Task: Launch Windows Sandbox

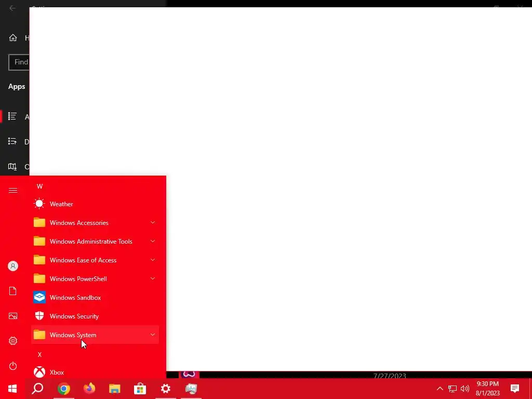Action: tap(95, 297)
